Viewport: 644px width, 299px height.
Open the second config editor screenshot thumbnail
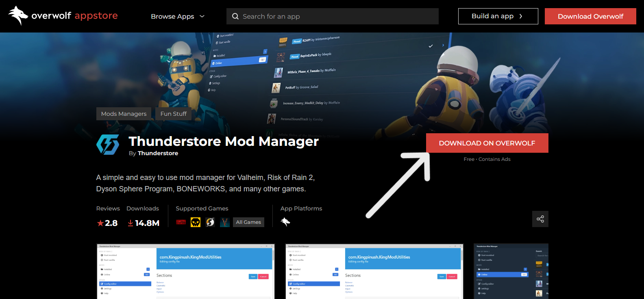(374, 271)
